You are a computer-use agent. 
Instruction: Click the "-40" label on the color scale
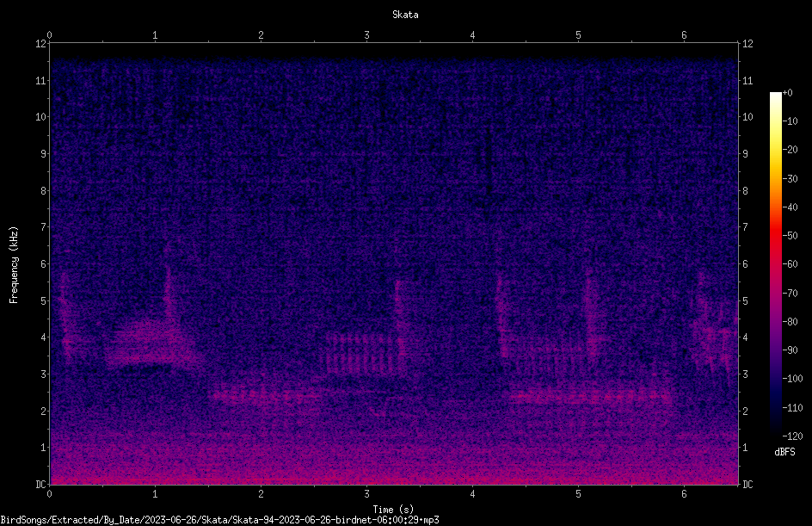coord(790,207)
